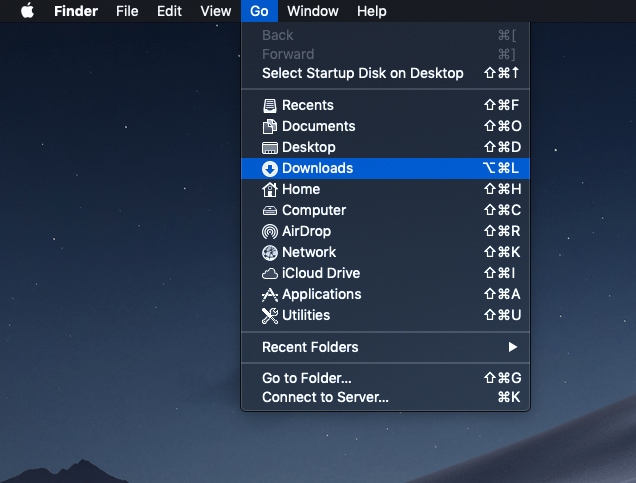Click the ⇧⌘I shortcut beside iCloud Drive

499,273
